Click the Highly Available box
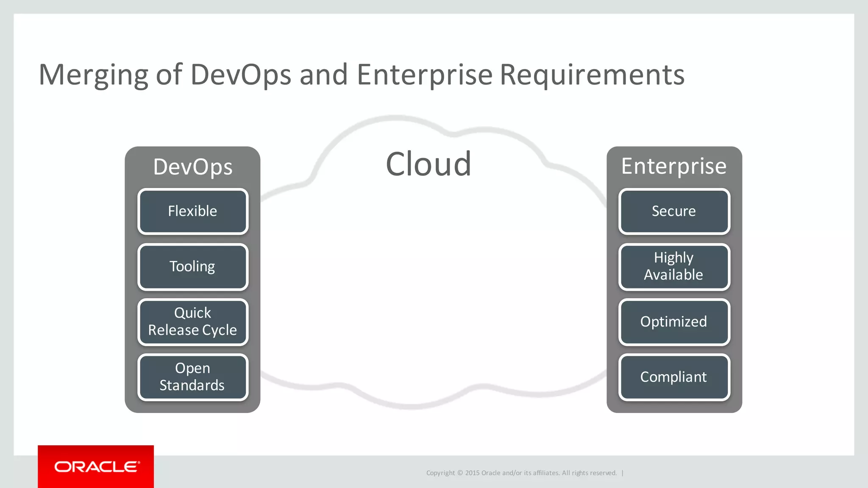Viewport: 868px width, 488px height. tap(674, 266)
